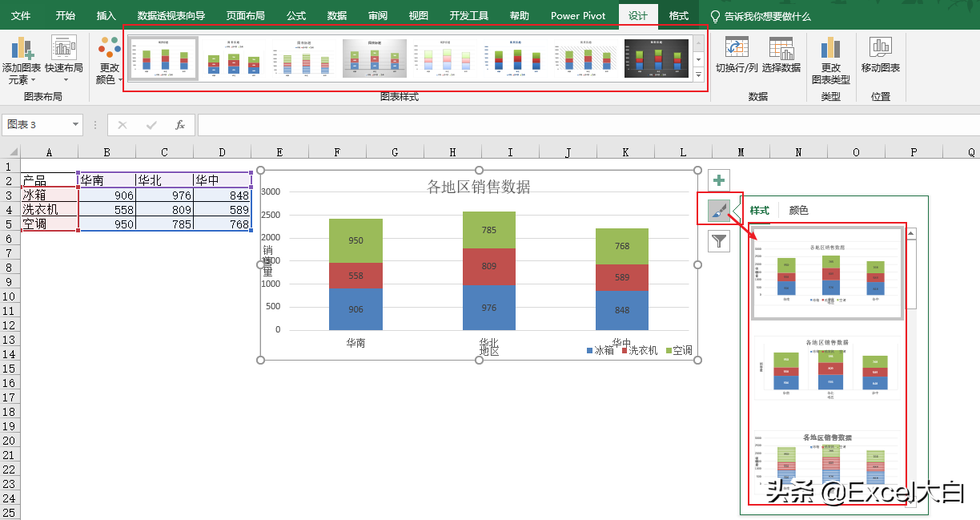Switch to the 插入 (Insert) tab
Viewport: 980px width, 520px height.
coord(106,16)
